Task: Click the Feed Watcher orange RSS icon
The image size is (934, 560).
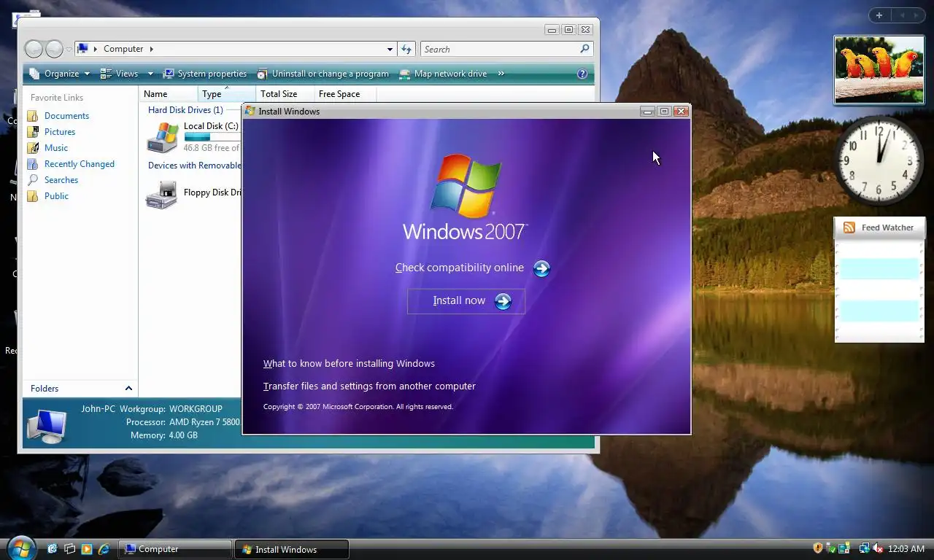Action: [849, 227]
